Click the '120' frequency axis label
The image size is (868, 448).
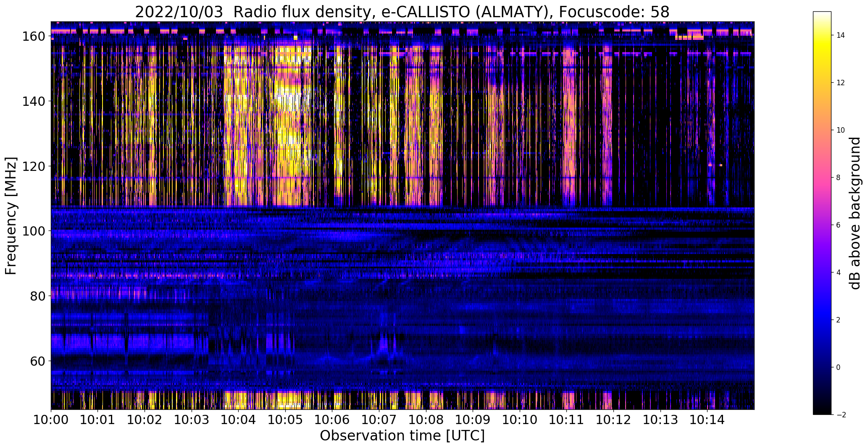click(x=34, y=166)
